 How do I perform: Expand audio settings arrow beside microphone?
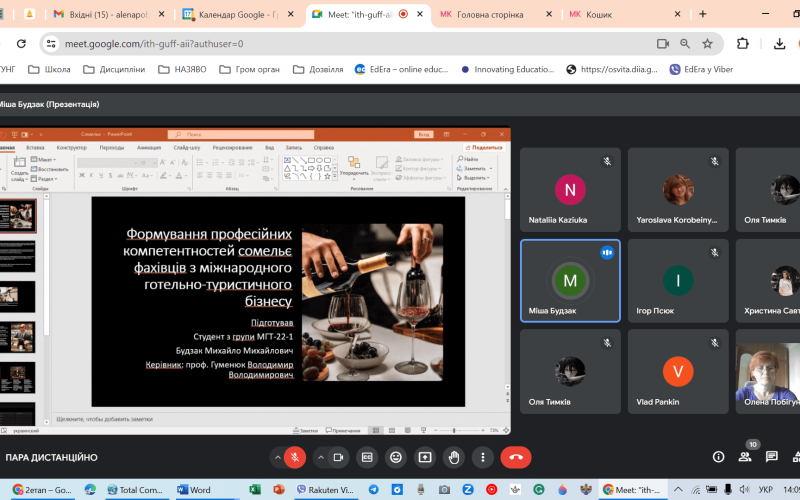pyautogui.click(x=277, y=457)
